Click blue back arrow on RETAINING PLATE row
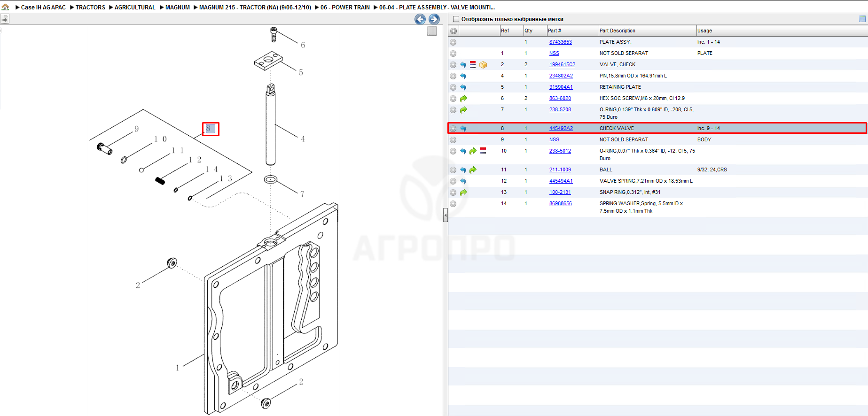 [x=463, y=87]
